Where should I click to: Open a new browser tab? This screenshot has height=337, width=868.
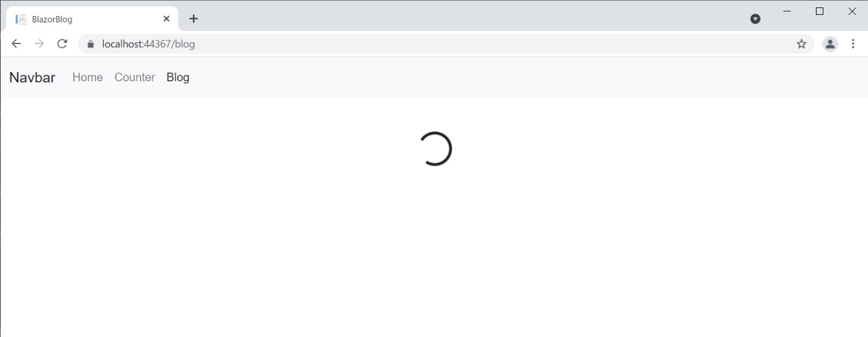pos(193,19)
